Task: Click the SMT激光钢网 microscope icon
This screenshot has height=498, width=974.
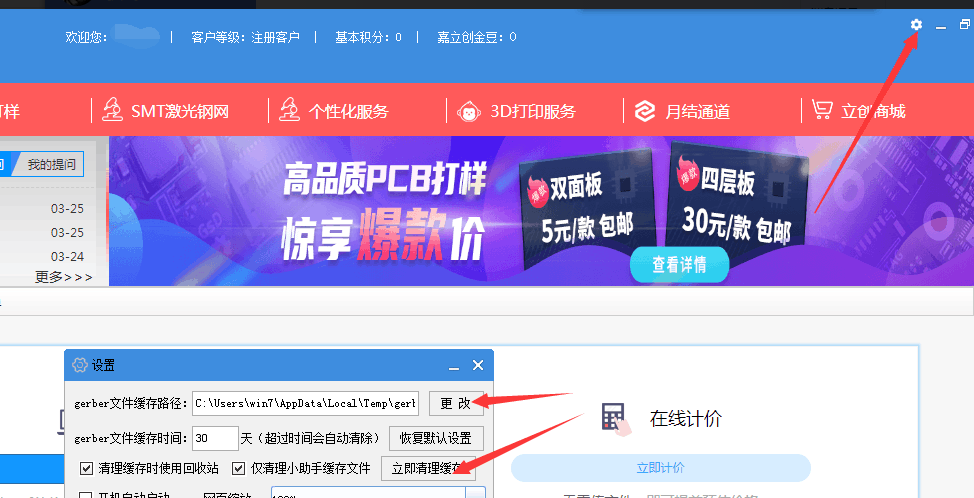Action: pyautogui.click(x=112, y=111)
